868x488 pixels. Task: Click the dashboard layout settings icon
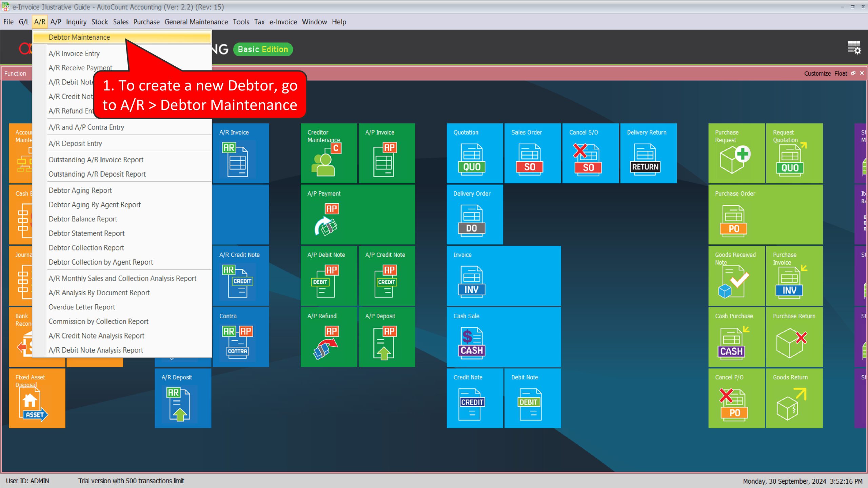pyautogui.click(x=854, y=48)
